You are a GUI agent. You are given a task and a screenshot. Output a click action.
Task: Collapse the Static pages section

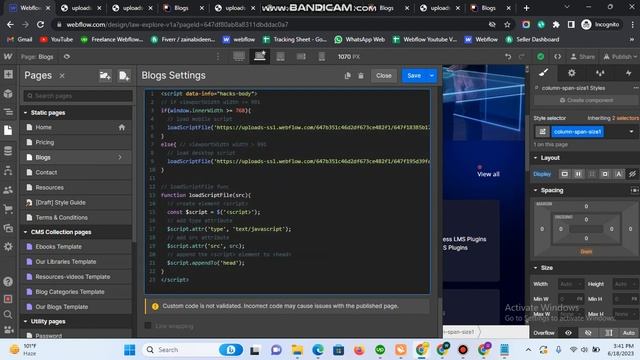(x=25, y=113)
